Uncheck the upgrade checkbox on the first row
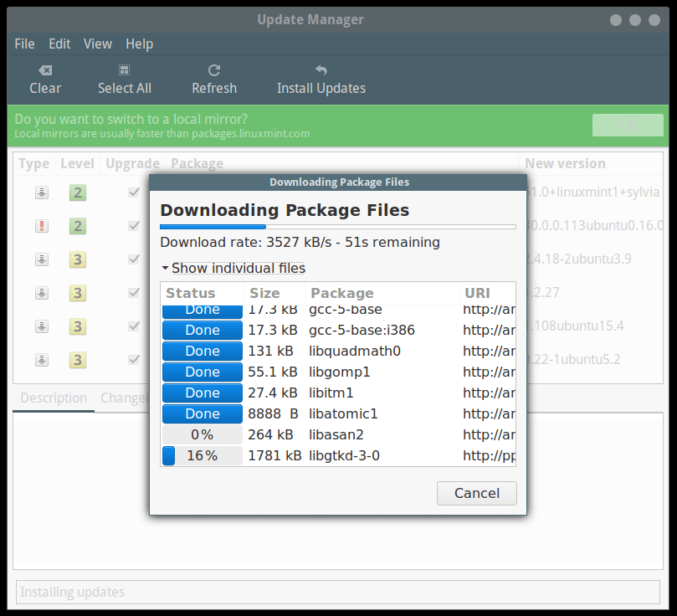The height and width of the screenshot is (616, 677). point(134,192)
